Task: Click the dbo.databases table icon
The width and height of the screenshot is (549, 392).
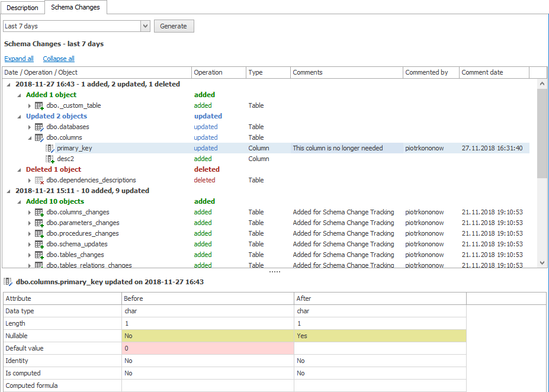Action: point(39,127)
